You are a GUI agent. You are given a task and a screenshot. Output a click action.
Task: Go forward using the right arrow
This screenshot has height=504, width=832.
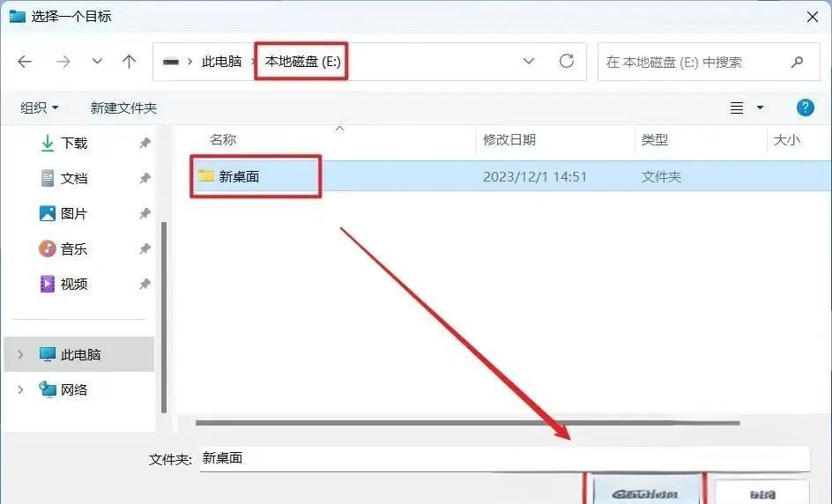63,62
